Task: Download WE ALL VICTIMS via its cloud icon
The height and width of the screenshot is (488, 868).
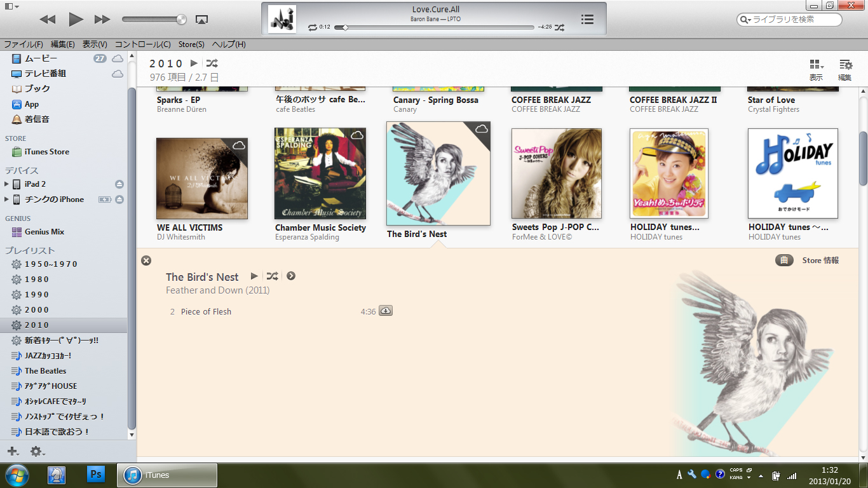Action: coord(239,146)
